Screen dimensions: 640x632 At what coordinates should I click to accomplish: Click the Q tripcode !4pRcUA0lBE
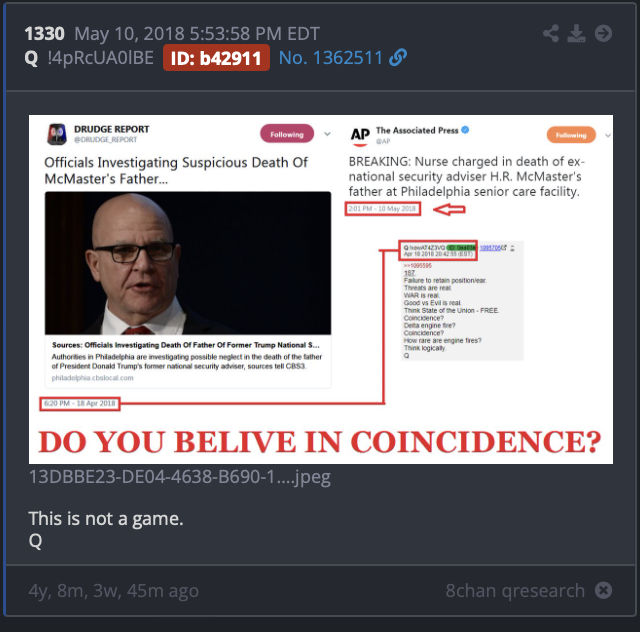tap(101, 58)
